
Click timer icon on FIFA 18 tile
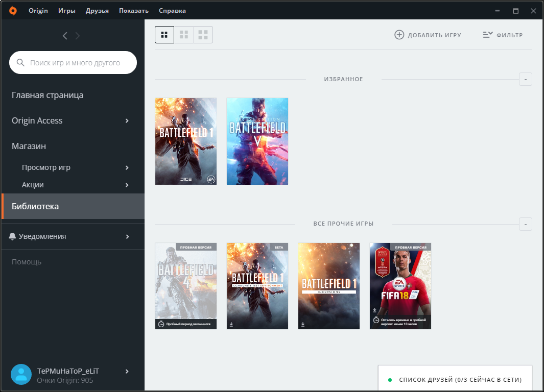376,320
